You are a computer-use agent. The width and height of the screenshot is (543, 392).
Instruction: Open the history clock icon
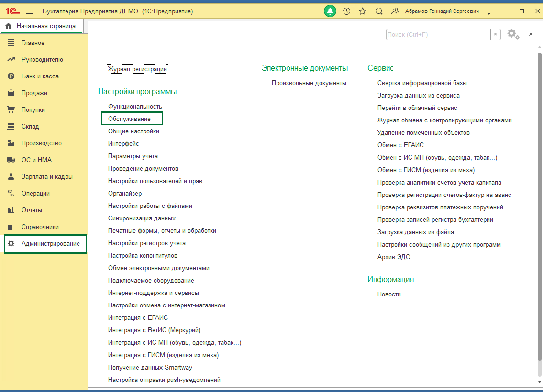pyautogui.click(x=346, y=11)
